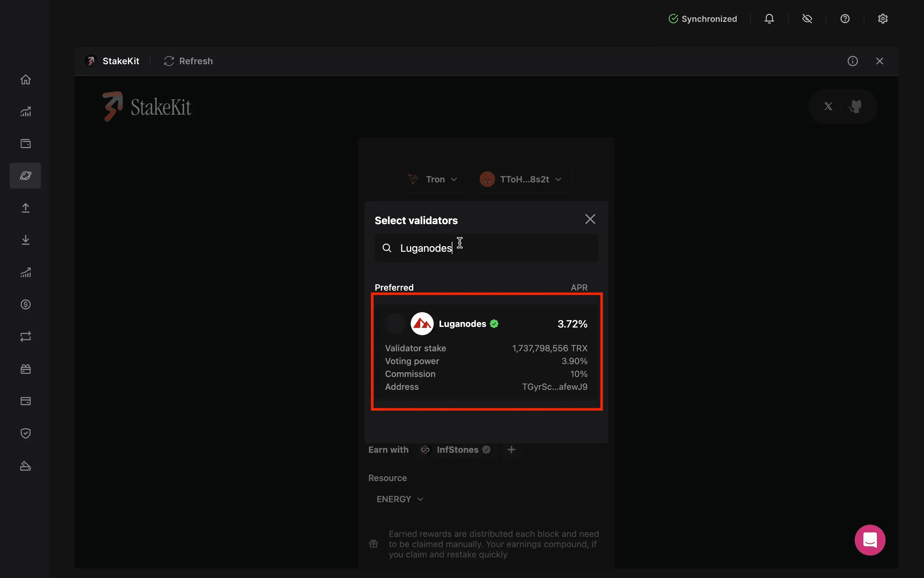
Task: Open the Accounts wallet icon in sidebar
Action: point(26,144)
